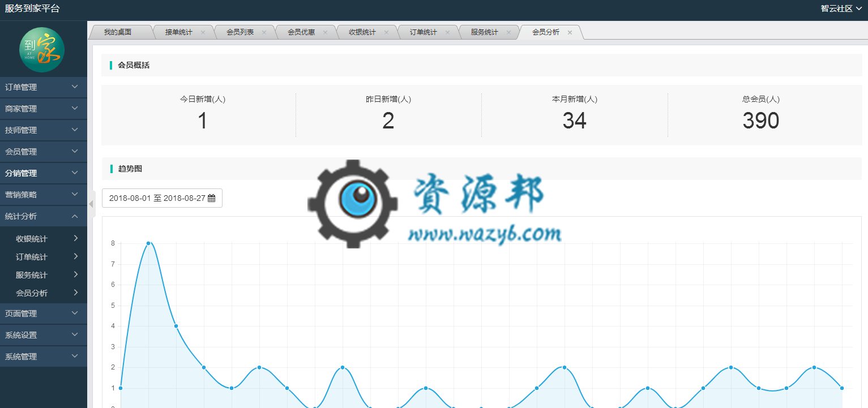Switch to the 收银统计 tab
The image size is (868, 408).
[362, 32]
